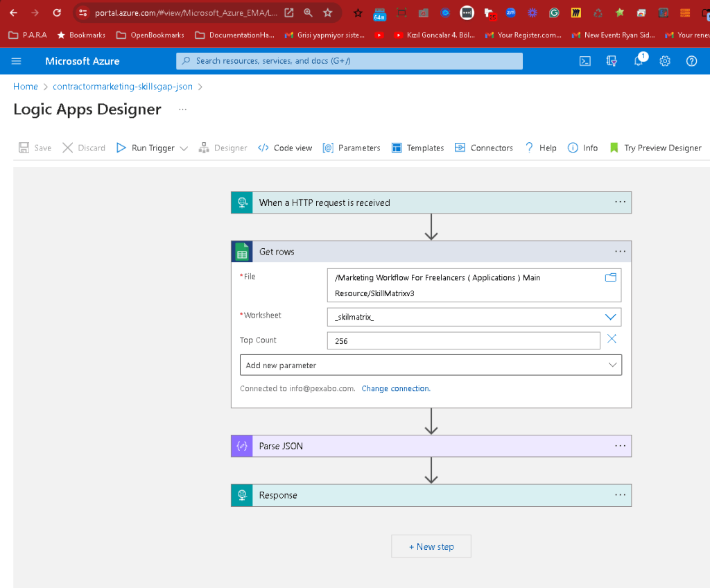Click the File path input field
This screenshot has width=710, height=588.
tap(474, 286)
